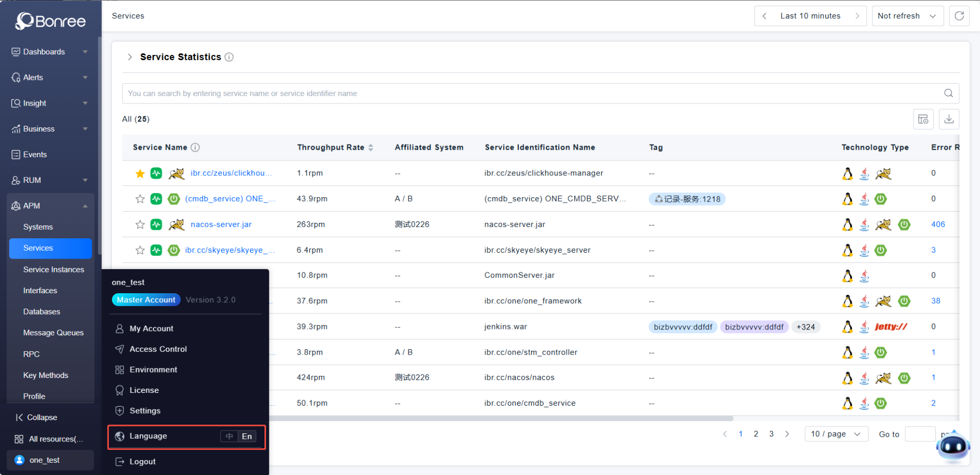Screen dimensions: 980x475
Task: Switch language to English (En)
Action: coord(247,436)
